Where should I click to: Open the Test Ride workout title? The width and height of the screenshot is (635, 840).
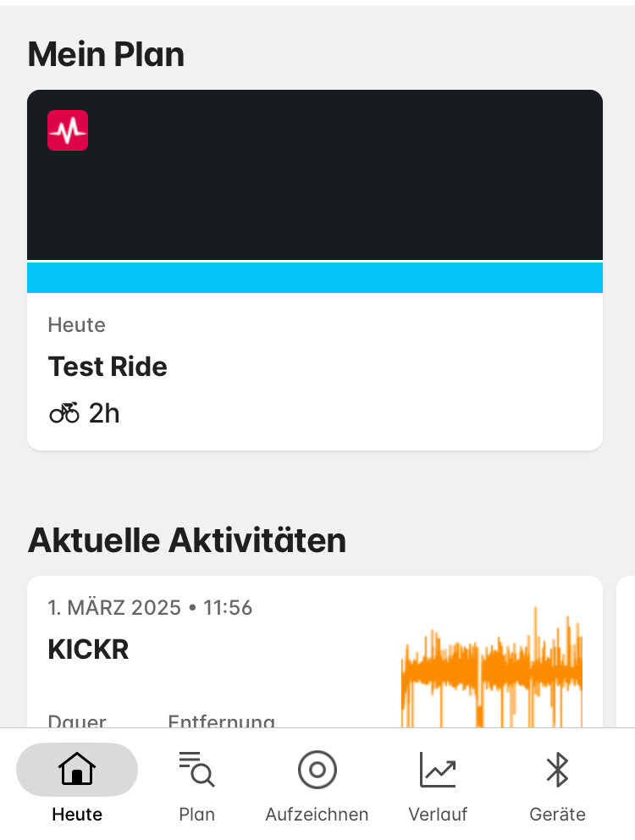[108, 367]
